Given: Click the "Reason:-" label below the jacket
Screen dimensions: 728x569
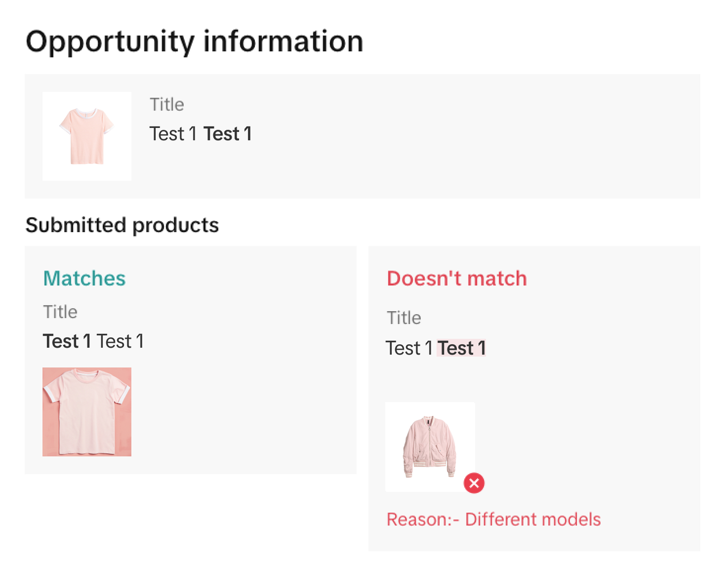Looking at the screenshot, I should click(423, 519).
